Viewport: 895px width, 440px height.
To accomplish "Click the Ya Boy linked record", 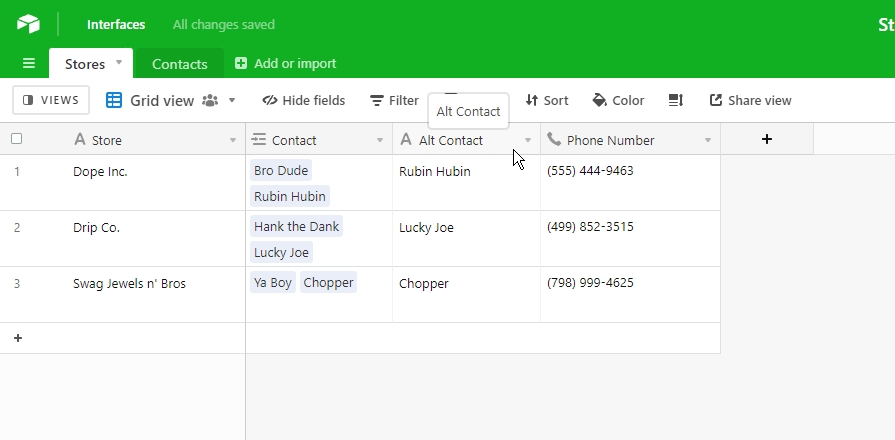I will coord(273,282).
